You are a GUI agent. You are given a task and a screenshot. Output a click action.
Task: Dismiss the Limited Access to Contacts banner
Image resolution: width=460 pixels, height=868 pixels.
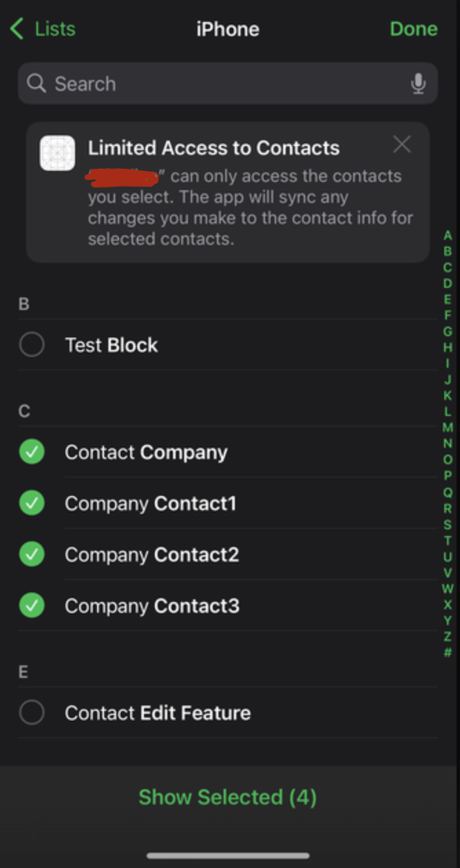click(x=401, y=144)
